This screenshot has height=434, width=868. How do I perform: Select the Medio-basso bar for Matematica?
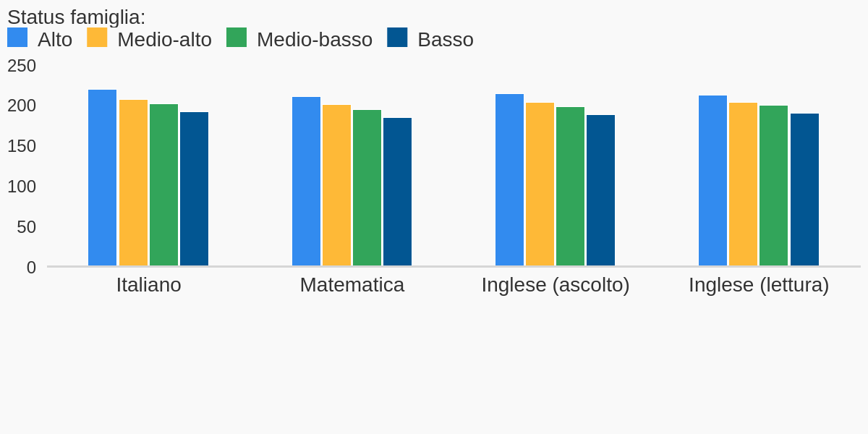[x=367, y=188]
